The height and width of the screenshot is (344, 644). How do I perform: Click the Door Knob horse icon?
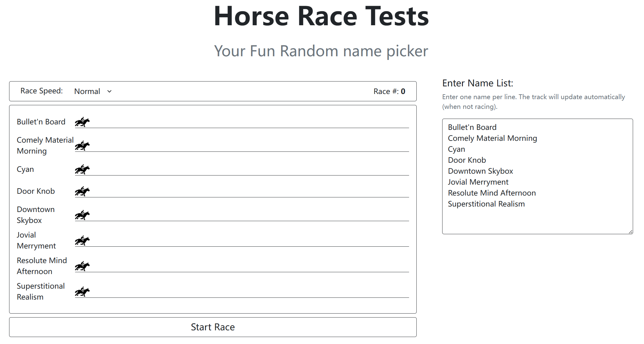[x=82, y=191]
